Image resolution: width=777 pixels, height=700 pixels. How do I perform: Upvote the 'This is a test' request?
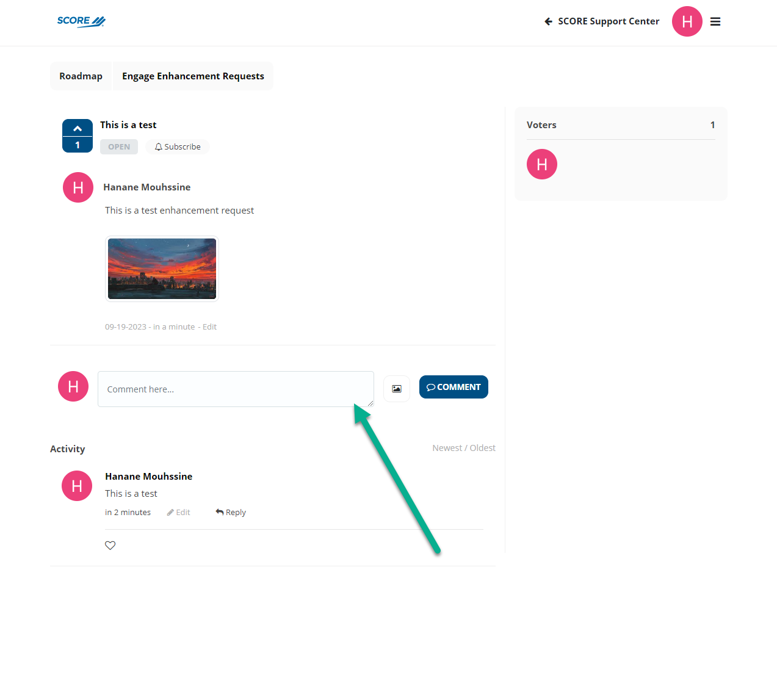point(78,128)
